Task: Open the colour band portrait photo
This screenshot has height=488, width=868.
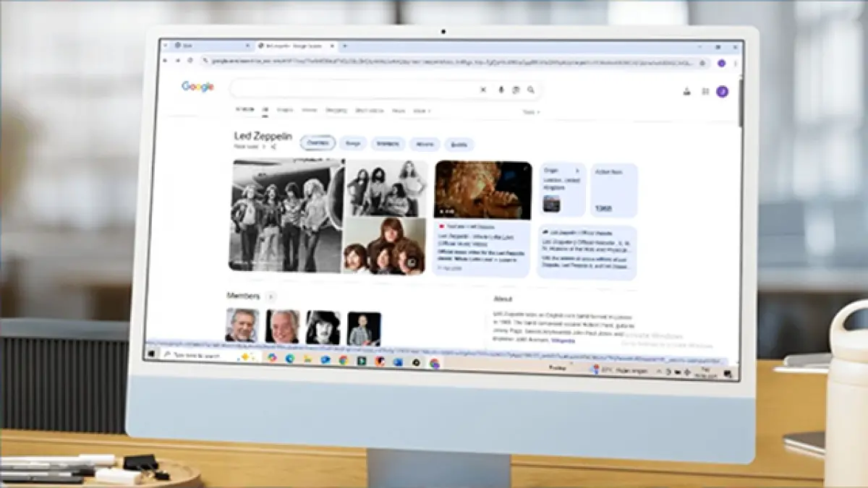Action: (x=386, y=246)
